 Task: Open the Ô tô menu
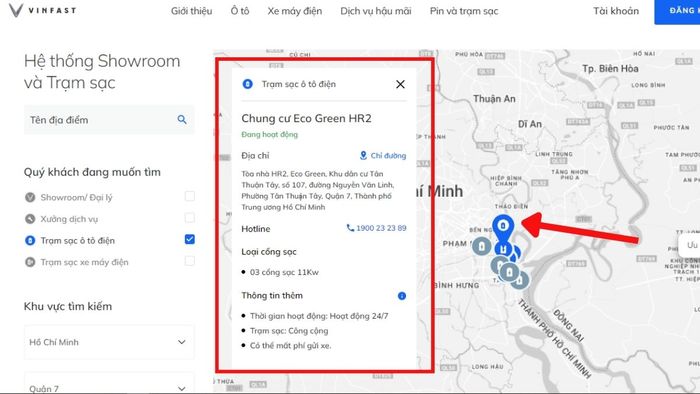click(x=240, y=11)
